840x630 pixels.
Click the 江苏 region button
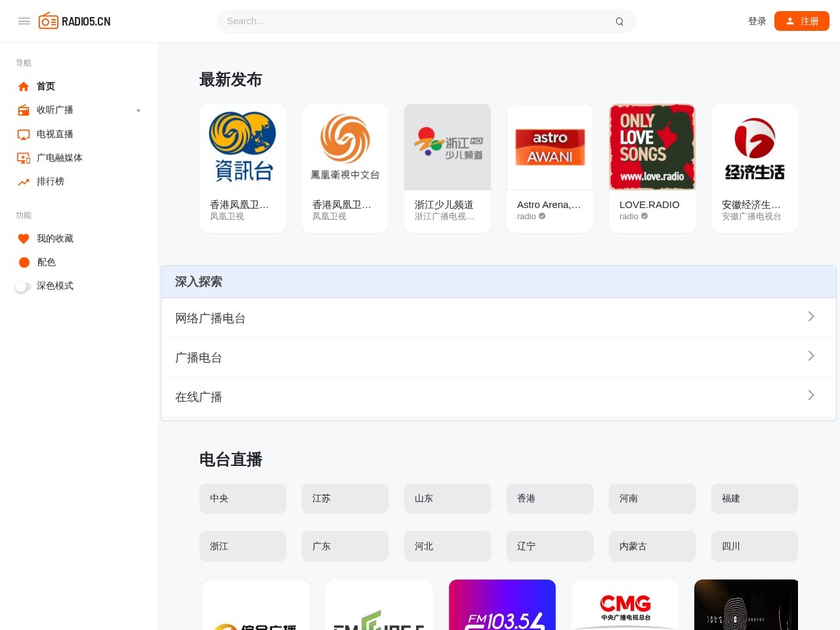point(345,499)
